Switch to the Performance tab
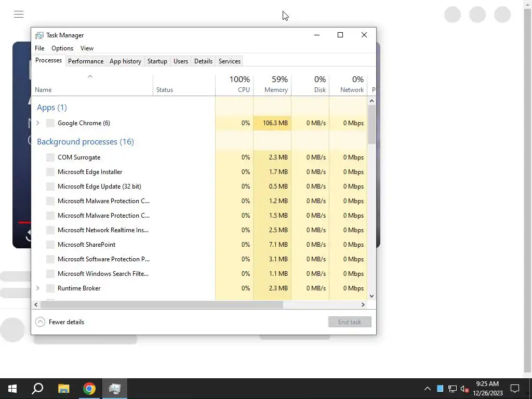The height and width of the screenshot is (399, 532). (x=86, y=61)
